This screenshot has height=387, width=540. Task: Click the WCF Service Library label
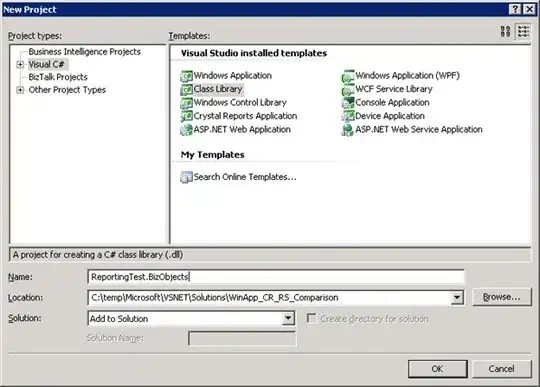(x=394, y=89)
